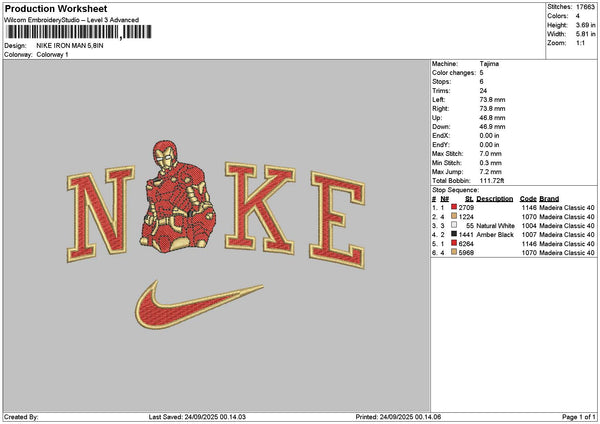This screenshot has height=424, width=600.
Task: Click the Width value '5.81 in'
Action: pyautogui.click(x=585, y=34)
